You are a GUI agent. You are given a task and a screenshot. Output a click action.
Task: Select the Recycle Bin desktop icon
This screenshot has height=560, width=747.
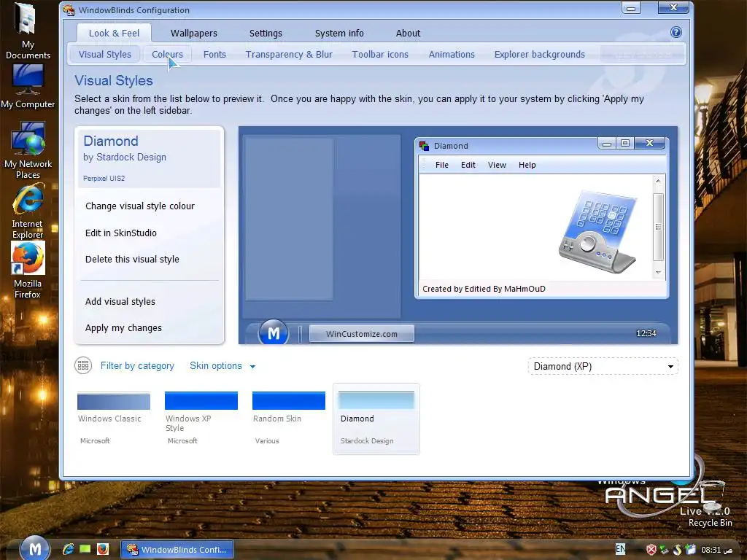pyautogui.click(x=710, y=504)
